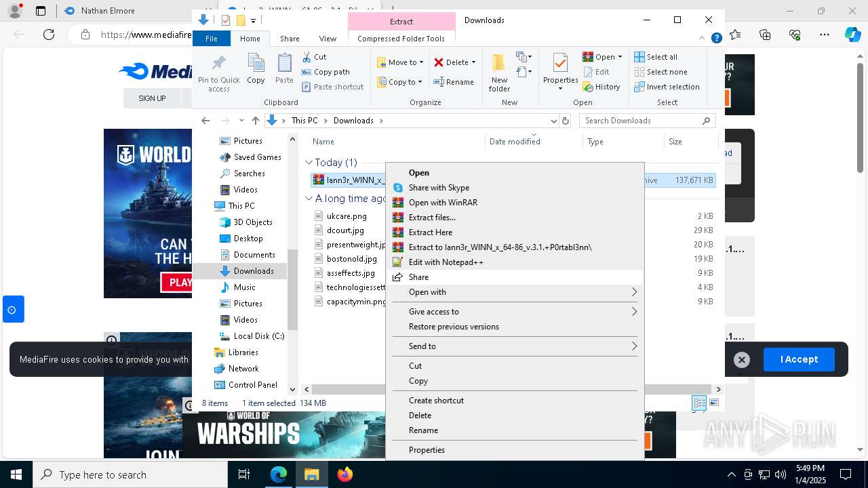
Task: Switch to the Share ribbon tab
Action: click(x=290, y=39)
